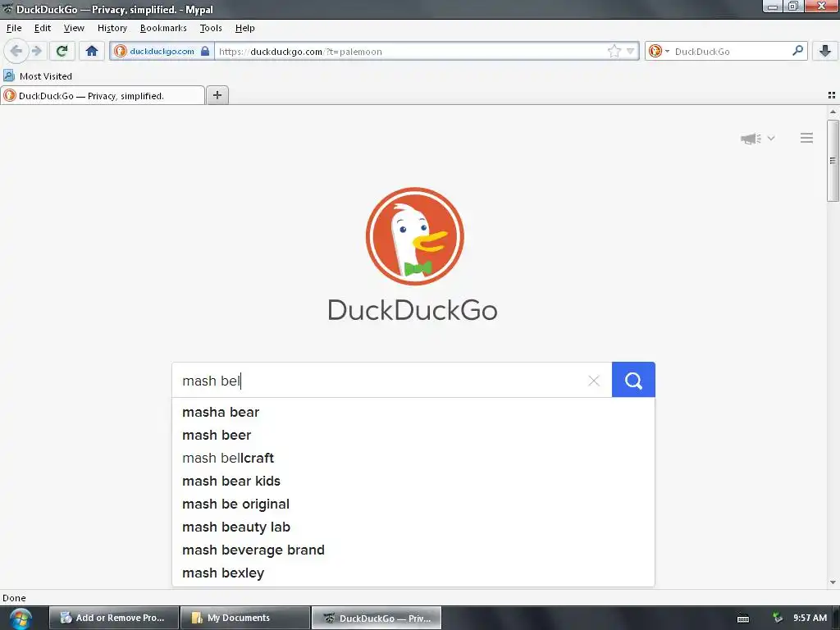Click the page vertical scrollbar thumb
The height and width of the screenshot is (630, 840).
(833, 161)
